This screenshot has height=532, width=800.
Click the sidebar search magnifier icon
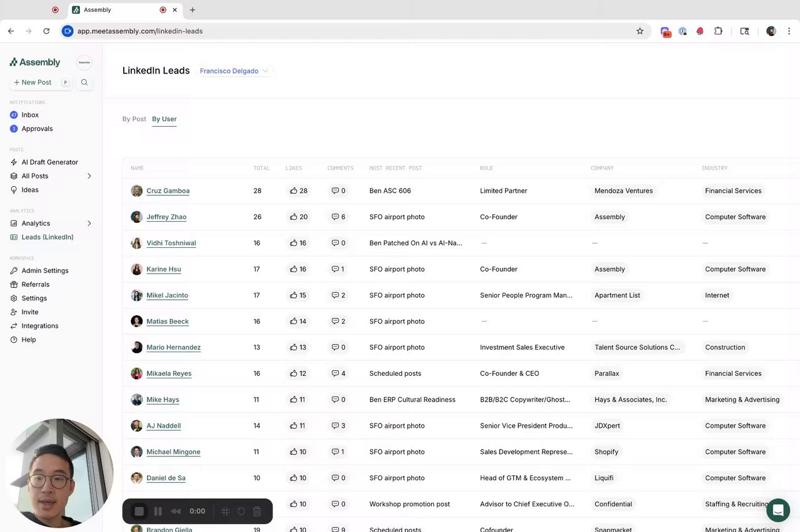point(84,82)
